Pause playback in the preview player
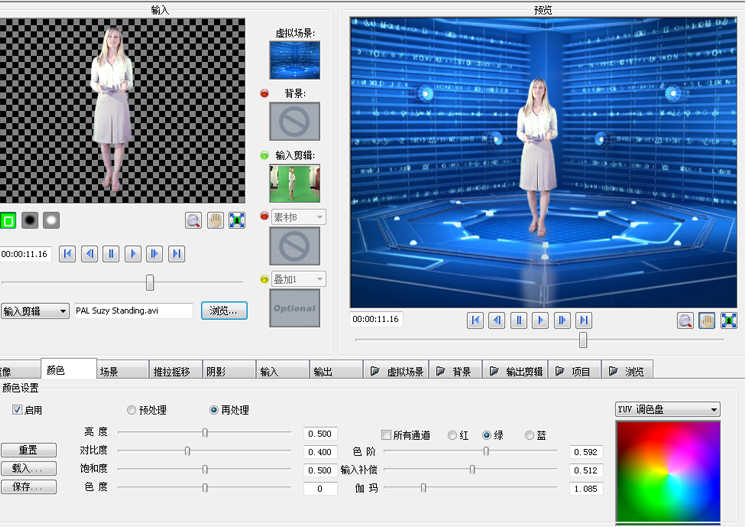The height and width of the screenshot is (527, 750). pos(519,320)
